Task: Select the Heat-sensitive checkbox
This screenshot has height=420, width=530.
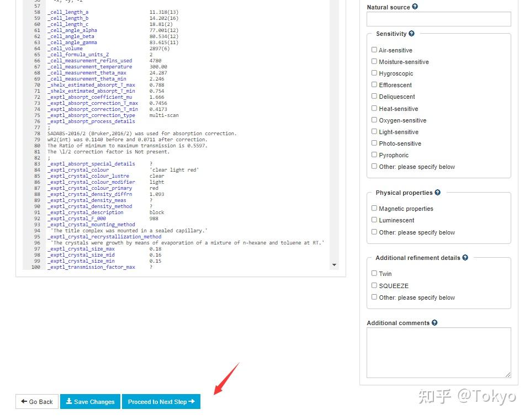Action: pos(374,108)
